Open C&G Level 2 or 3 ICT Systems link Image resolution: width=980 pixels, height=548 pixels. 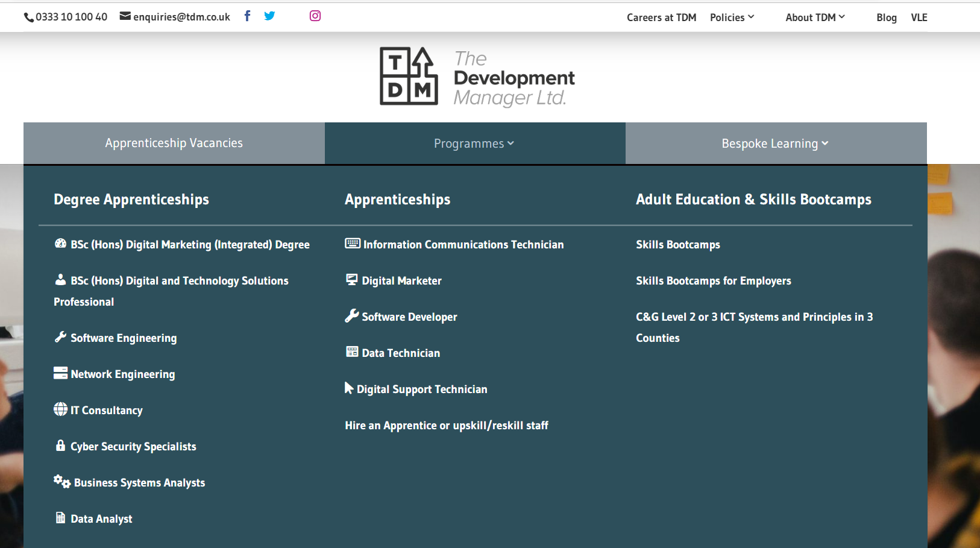point(755,327)
